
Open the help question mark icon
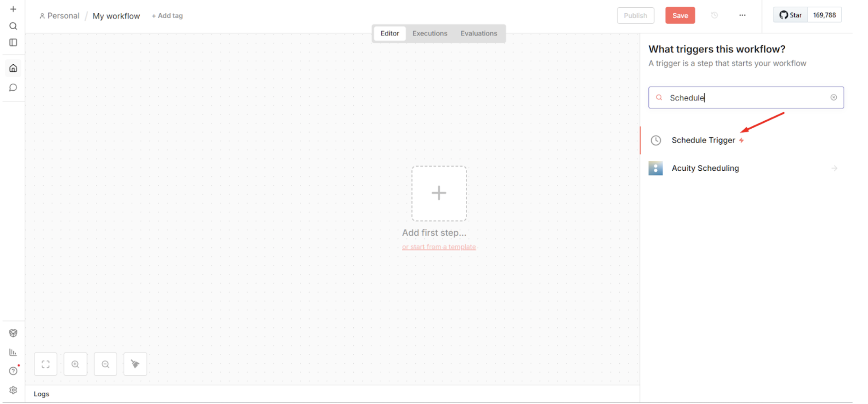point(13,371)
